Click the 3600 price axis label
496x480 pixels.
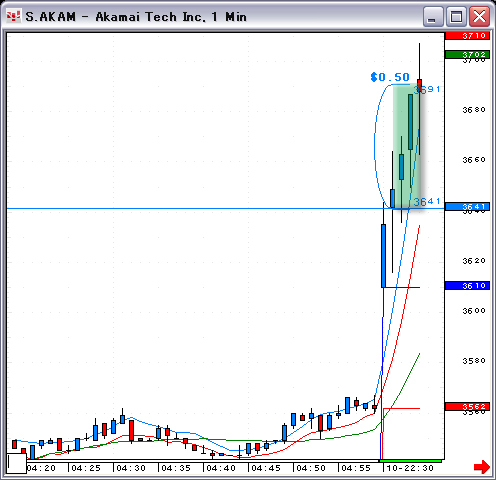(x=474, y=311)
